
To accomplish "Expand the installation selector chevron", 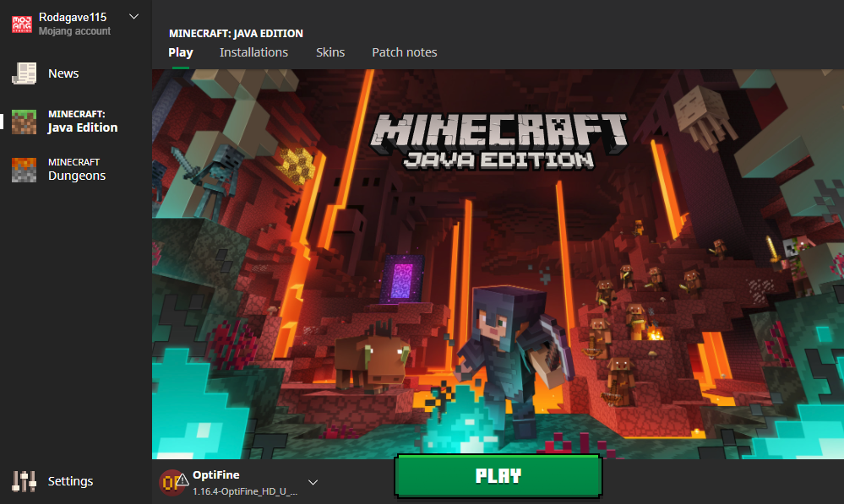I will point(313,482).
